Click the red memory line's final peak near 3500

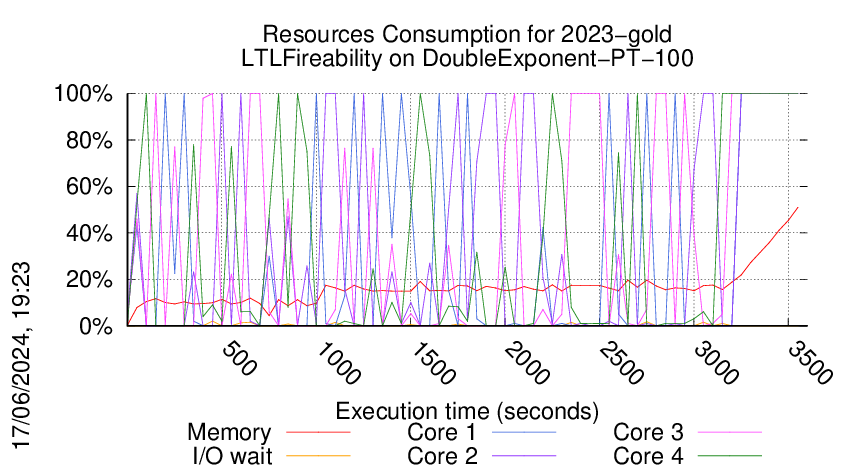[x=797, y=208]
